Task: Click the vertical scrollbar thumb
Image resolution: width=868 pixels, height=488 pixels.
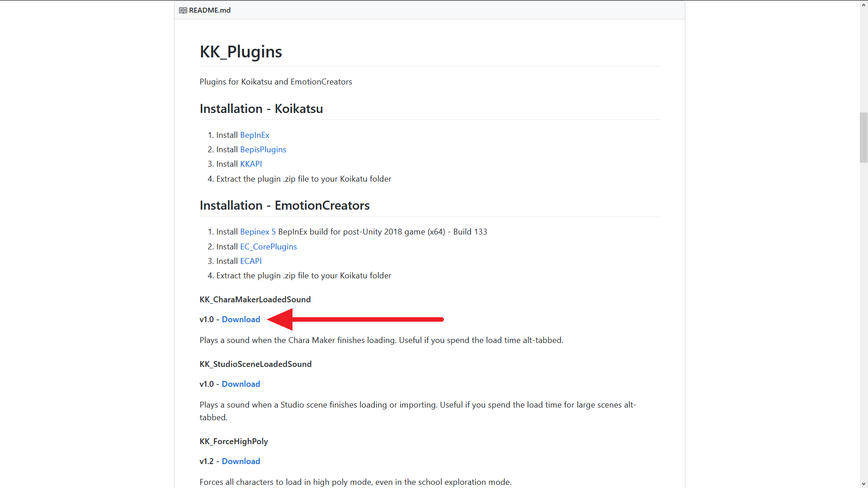Action: (x=863, y=137)
